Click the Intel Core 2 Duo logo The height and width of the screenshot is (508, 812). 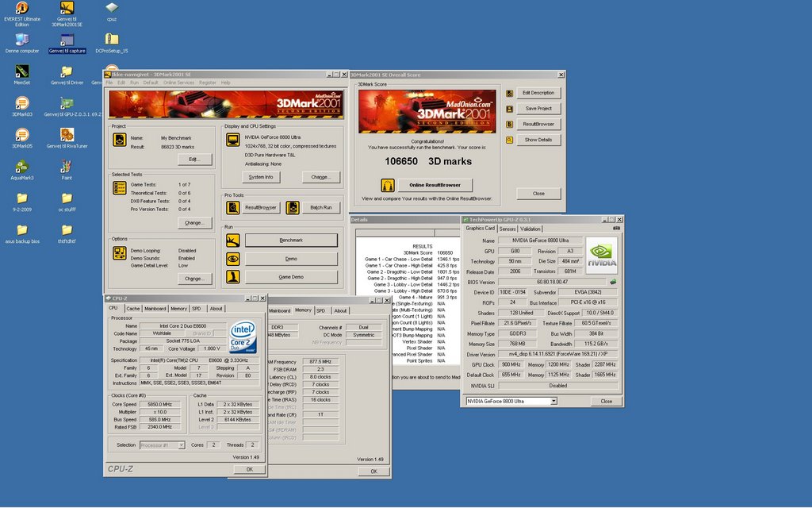click(243, 337)
